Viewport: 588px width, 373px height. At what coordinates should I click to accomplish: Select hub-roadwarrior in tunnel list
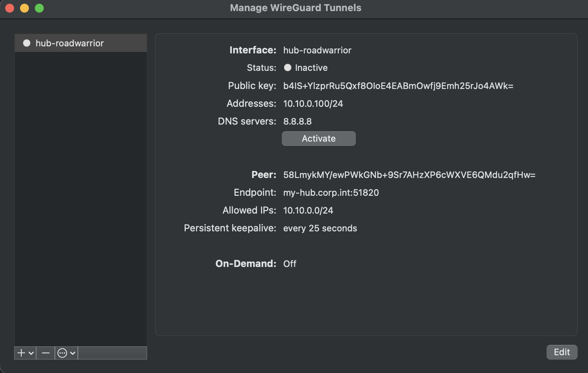pos(81,43)
